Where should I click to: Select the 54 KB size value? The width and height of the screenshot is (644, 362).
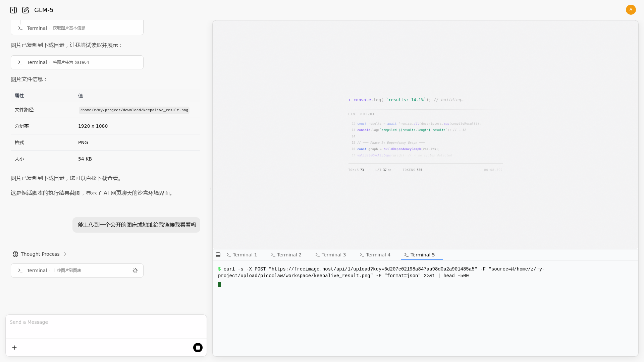tap(85, 159)
